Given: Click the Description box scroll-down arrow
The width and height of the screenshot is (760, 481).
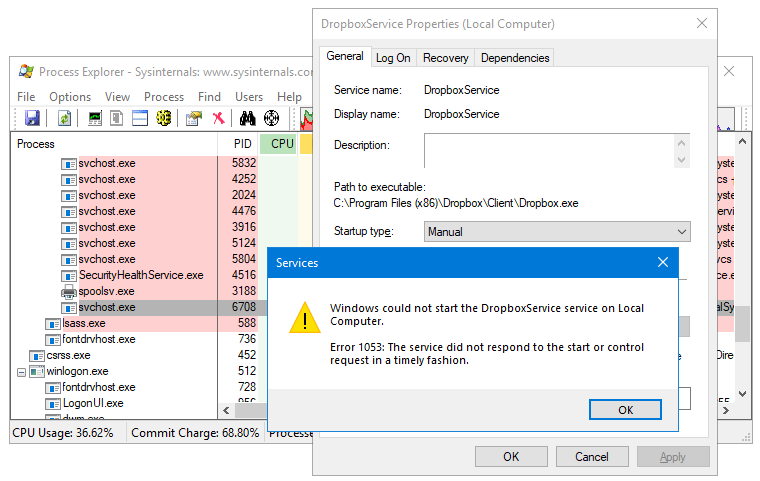Looking at the screenshot, I should pos(681,160).
